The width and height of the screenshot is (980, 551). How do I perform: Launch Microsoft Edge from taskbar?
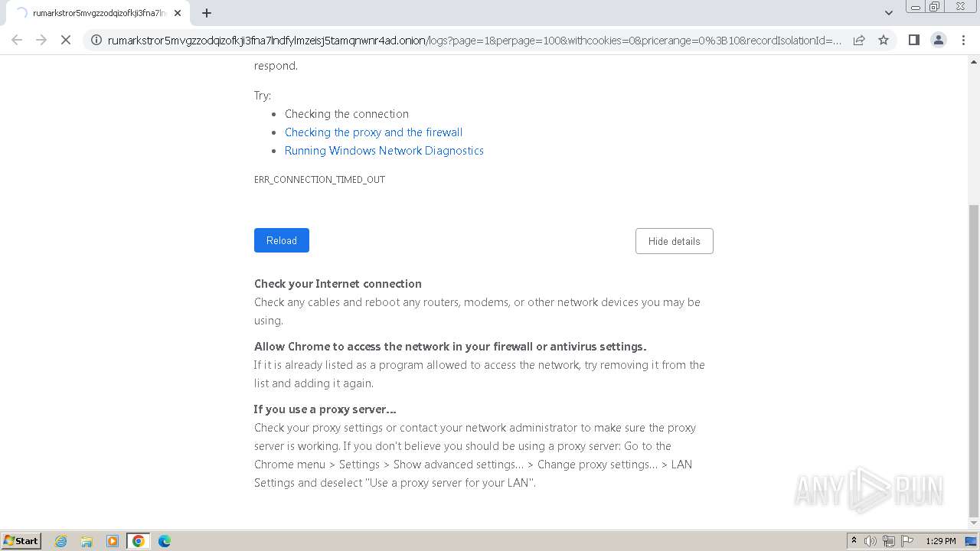click(x=165, y=541)
